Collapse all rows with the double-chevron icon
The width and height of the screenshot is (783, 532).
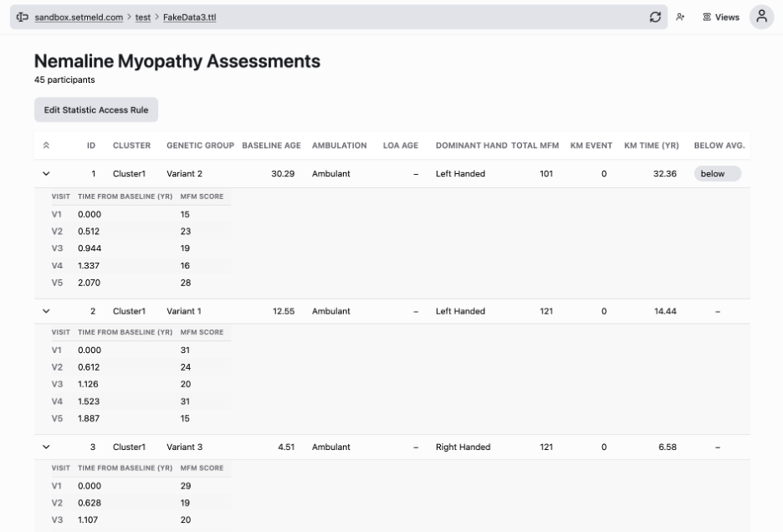pos(46,146)
